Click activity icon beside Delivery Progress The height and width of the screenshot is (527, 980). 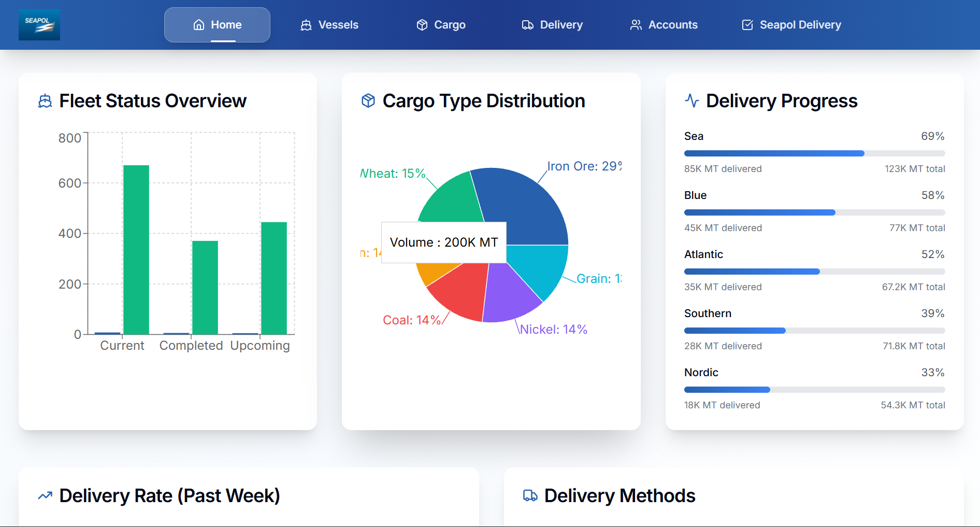tap(692, 101)
